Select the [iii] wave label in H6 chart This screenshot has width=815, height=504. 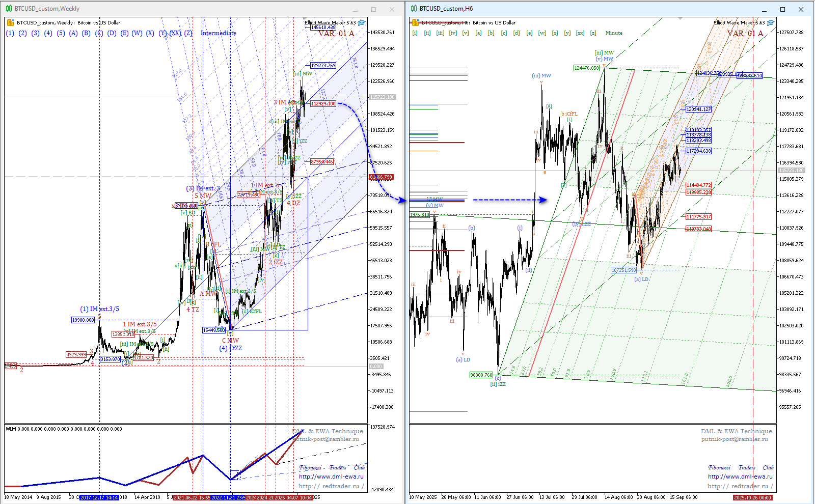coord(440,33)
